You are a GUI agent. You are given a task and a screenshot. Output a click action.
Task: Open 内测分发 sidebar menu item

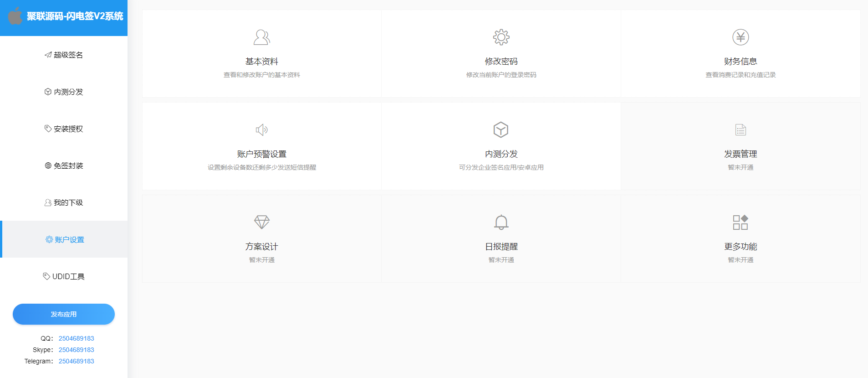(64, 92)
